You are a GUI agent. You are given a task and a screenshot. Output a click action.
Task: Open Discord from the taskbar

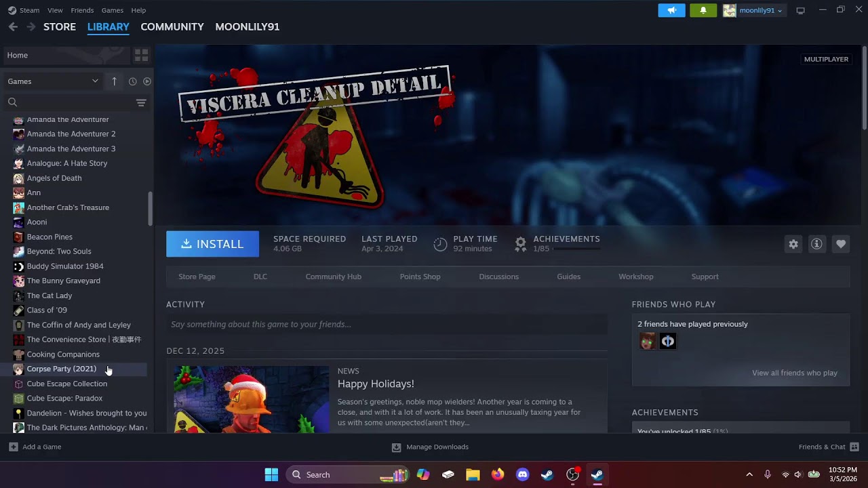[522, 474]
